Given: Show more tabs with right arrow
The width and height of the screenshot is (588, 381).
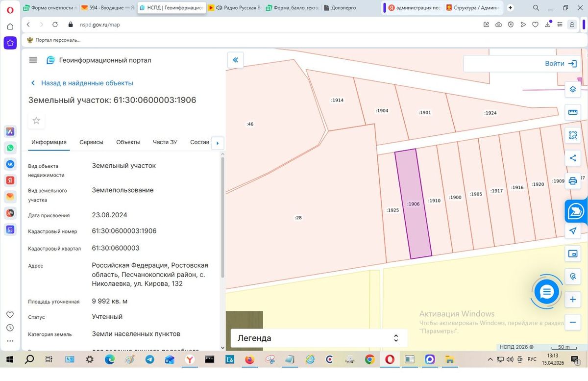Looking at the screenshot, I should 218,143.
